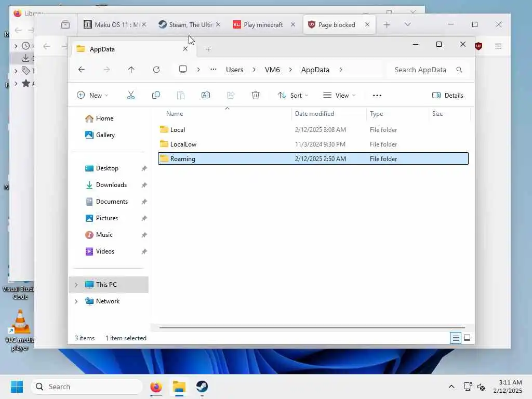This screenshot has width=532, height=399.
Task: Expand chevron after AppData in address bar
Action: pyautogui.click(x=341, y=70)
